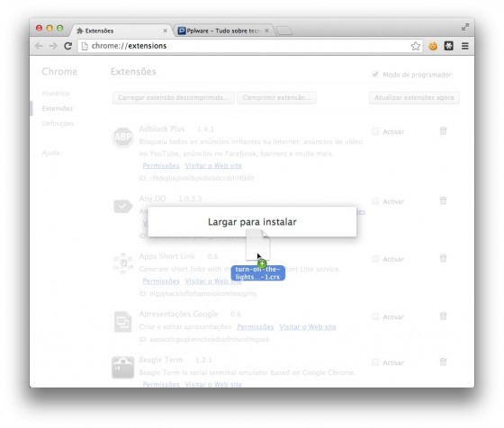Click Atualizar extensões agora button

pyautogui.click(x=414, y=98)
